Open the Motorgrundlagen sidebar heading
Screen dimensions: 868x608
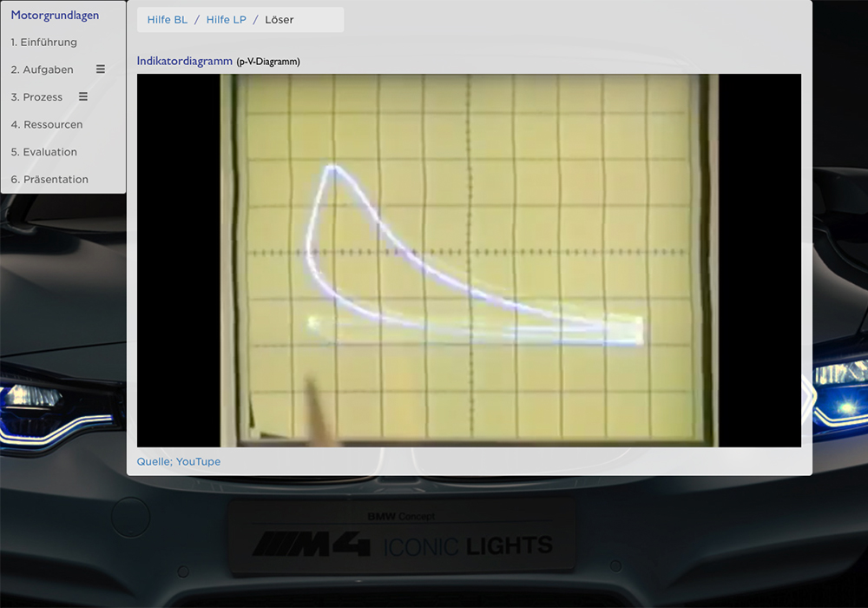[55, 16]
